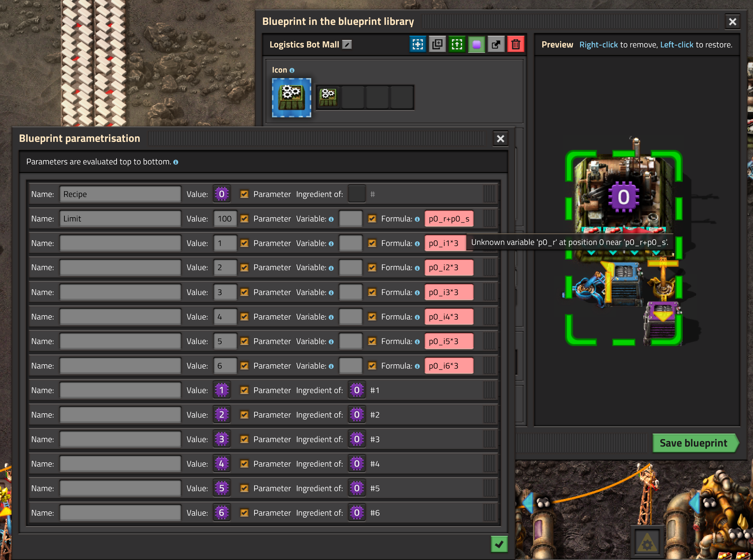
Task: Click the copy blueprint icon
Action: click(437, 44)
